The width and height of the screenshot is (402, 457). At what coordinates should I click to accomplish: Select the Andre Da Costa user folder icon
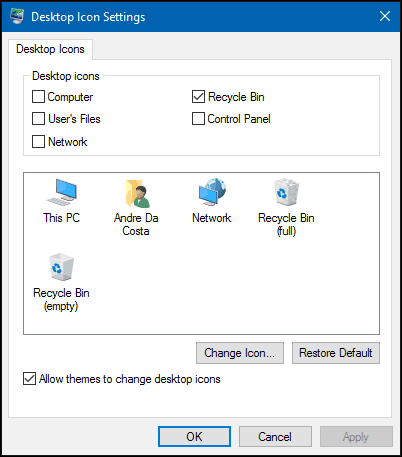(x=137, y=193)
